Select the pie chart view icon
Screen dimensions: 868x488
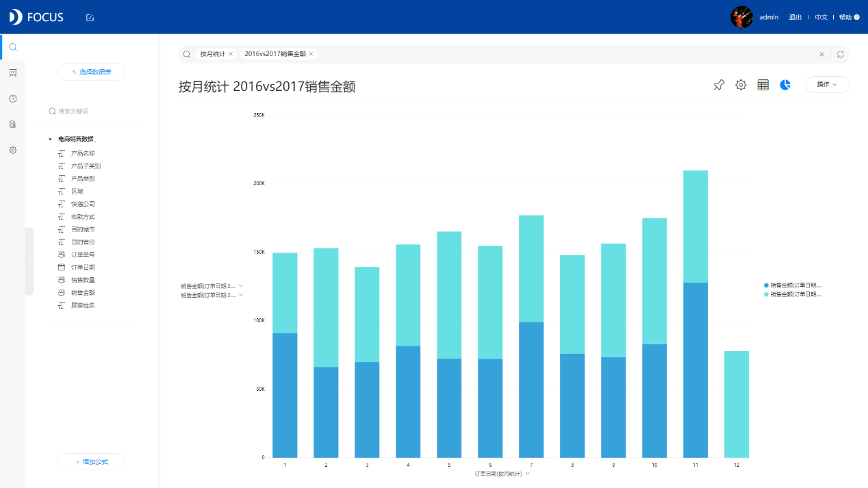pyautogui.click(x=785, y=85)
